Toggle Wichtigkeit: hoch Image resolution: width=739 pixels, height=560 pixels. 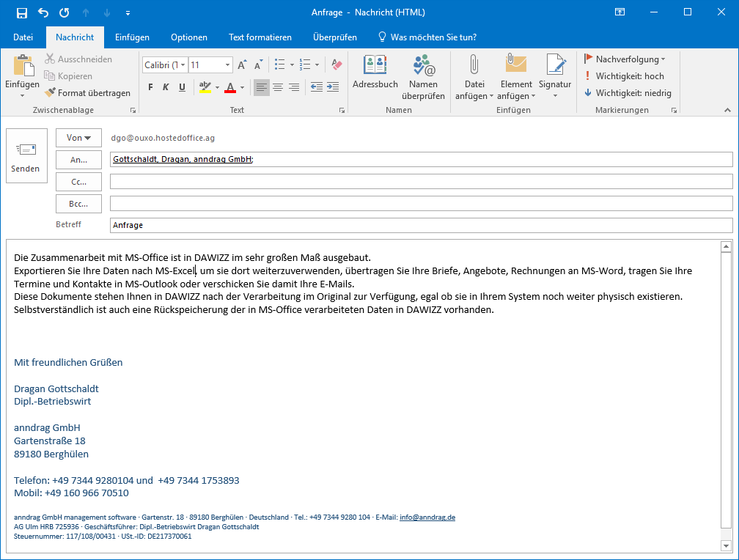623,76
